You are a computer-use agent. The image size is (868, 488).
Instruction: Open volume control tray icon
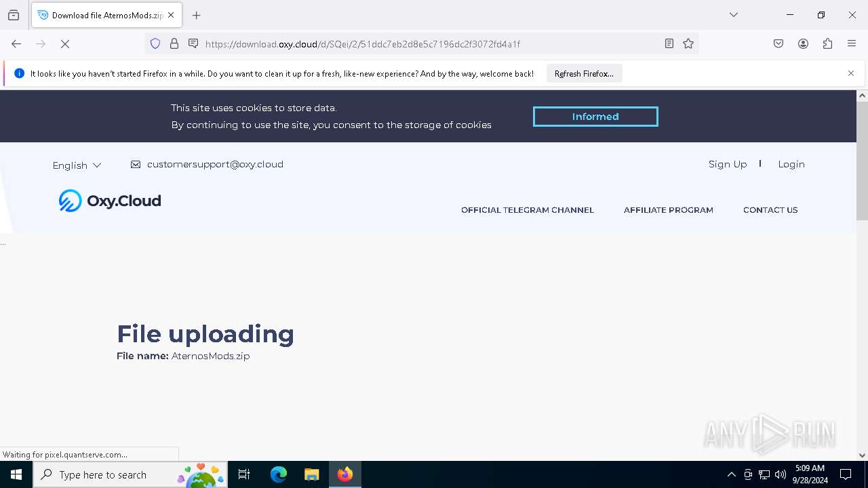[781, 474]
